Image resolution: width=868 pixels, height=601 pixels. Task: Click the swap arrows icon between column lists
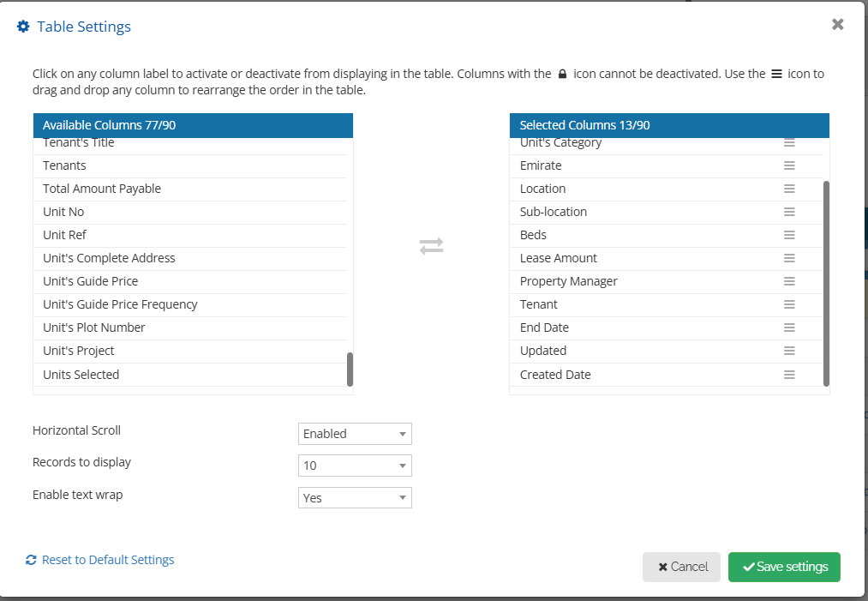pyautogui.click(x=431, y=246)
